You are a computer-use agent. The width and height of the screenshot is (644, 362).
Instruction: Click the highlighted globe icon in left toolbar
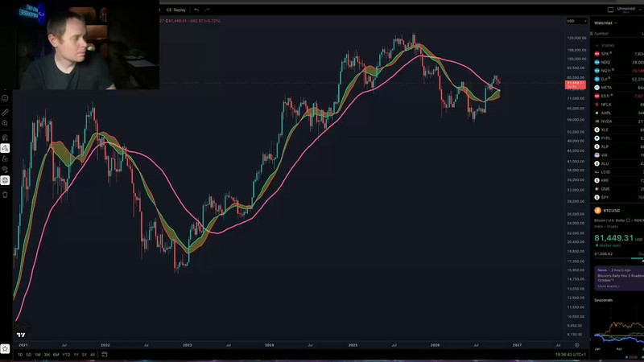click(x=5, y=180)
